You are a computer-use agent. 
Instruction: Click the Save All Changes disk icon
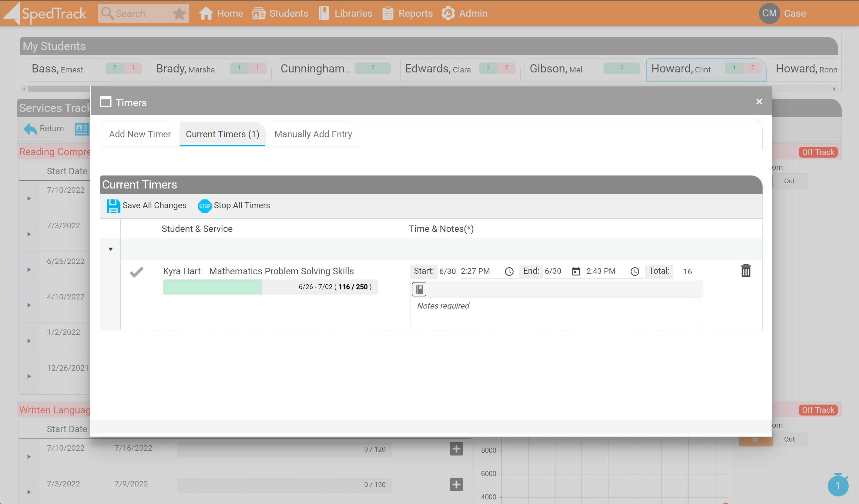tap(113, 206)
